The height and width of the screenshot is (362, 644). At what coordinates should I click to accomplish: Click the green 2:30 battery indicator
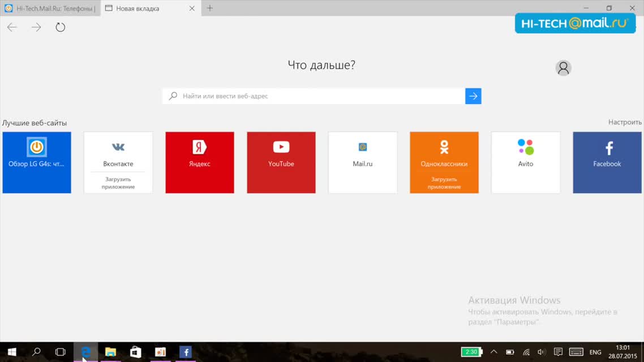tap(471, 352)
